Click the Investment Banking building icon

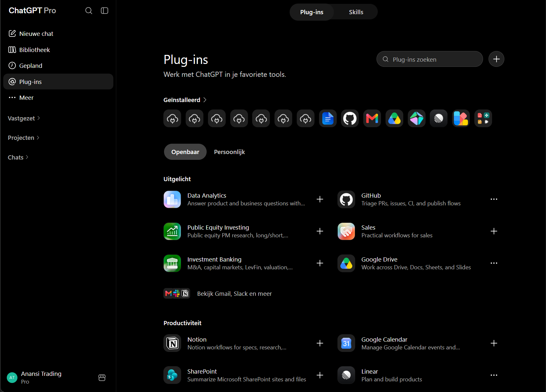coord(172,263)
